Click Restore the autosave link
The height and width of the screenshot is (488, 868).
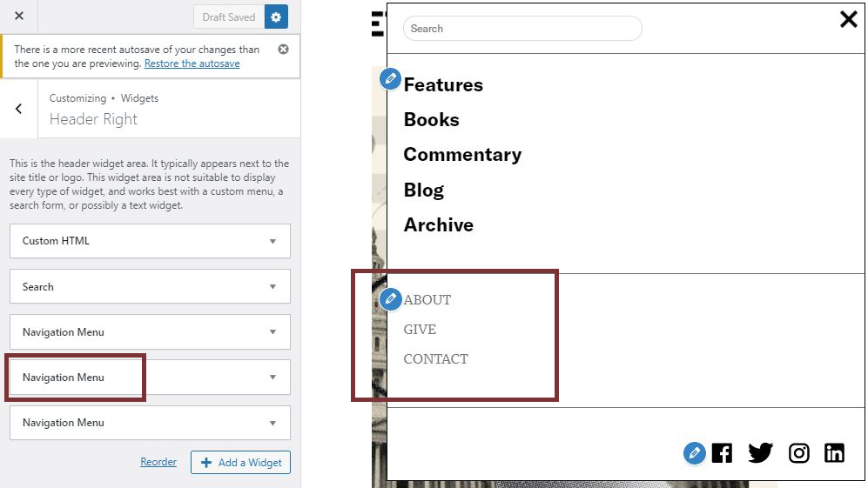tap(192, 64)
